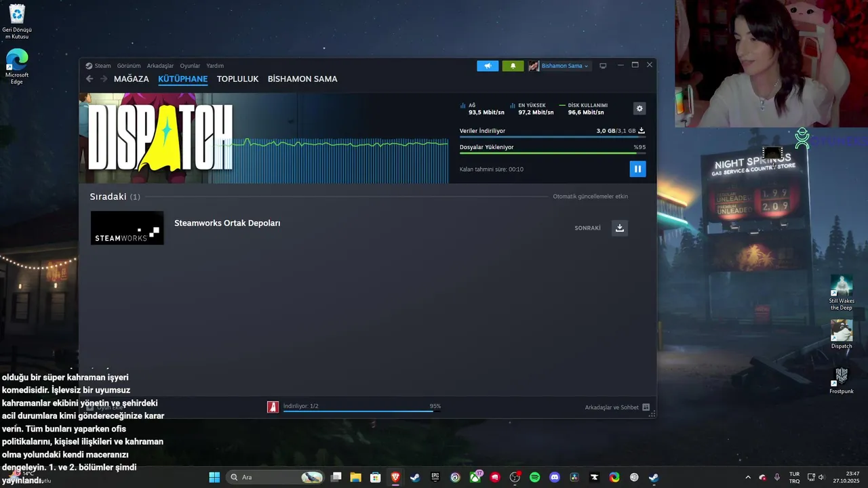
Task: Select the Frostpunk desktop shortcut
Action: [842, 380]
